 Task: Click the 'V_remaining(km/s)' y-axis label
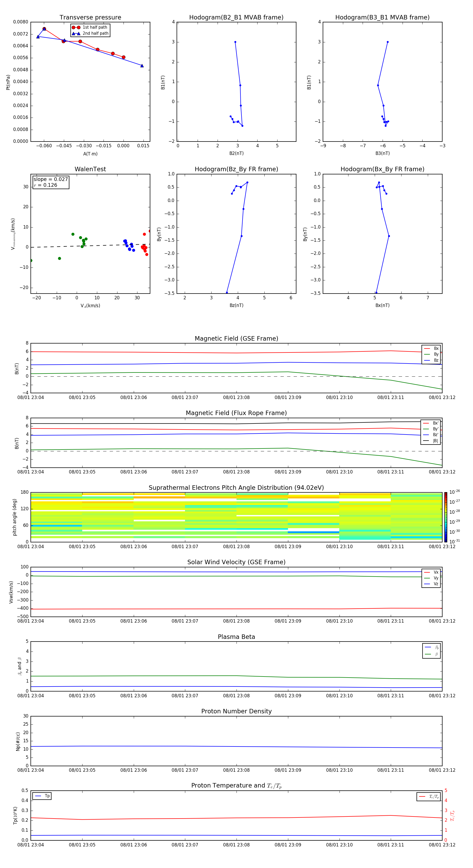pyautogui.click(x=13, y=234)
